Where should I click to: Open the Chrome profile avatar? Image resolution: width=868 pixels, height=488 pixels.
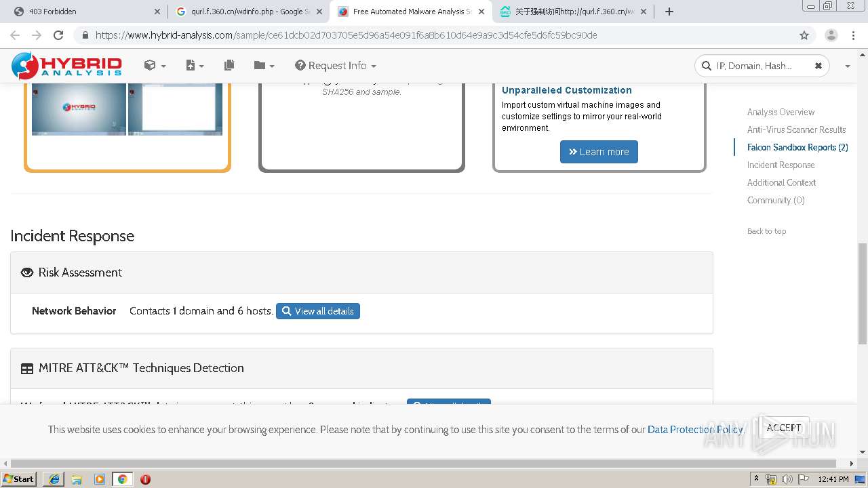[831, 35]
